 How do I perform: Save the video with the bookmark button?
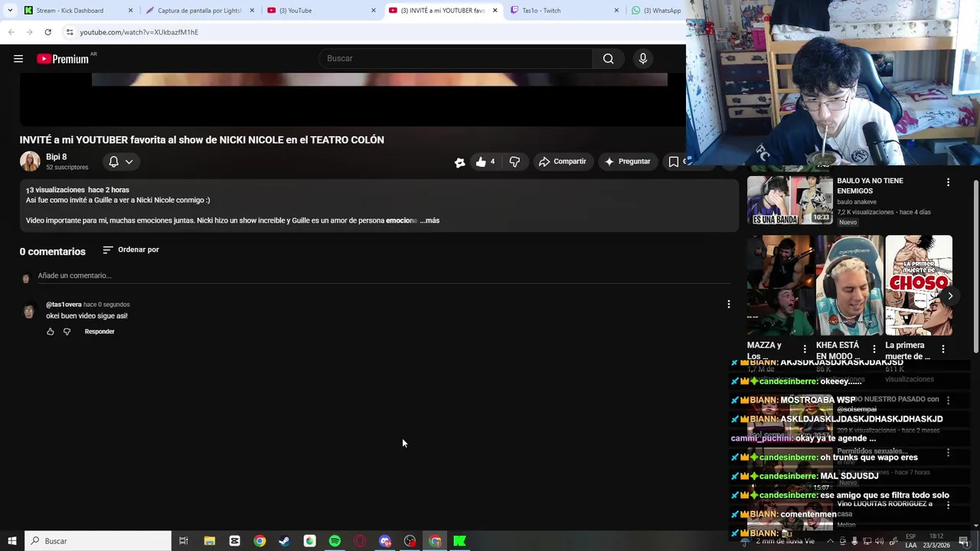point(674,161)
